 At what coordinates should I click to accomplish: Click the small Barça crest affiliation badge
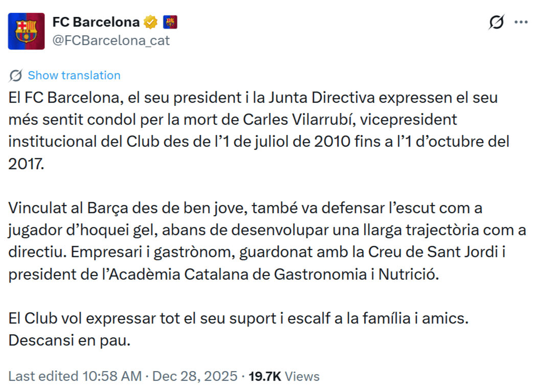[x=170, y=22]
